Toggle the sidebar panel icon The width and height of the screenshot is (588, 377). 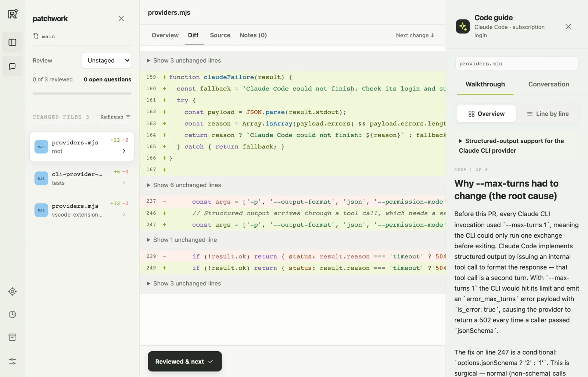pyautogui.click(x=12, y=42)
